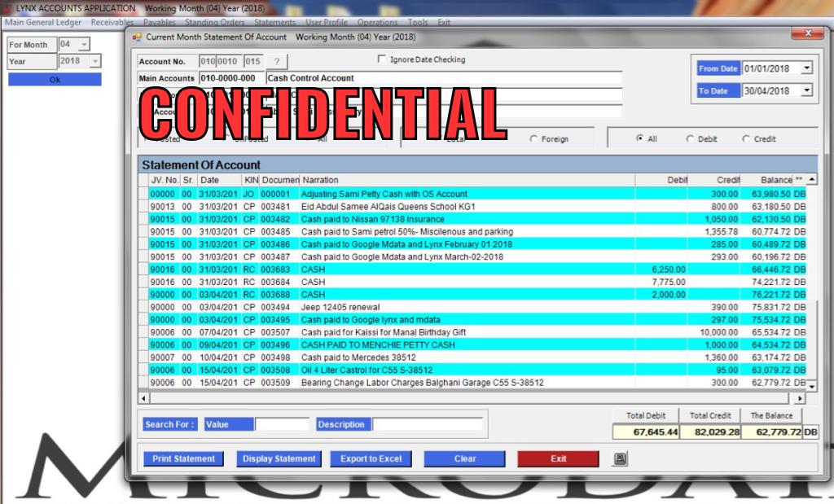
Task: Open the Operations menu
Action: (x=378, y=22)
